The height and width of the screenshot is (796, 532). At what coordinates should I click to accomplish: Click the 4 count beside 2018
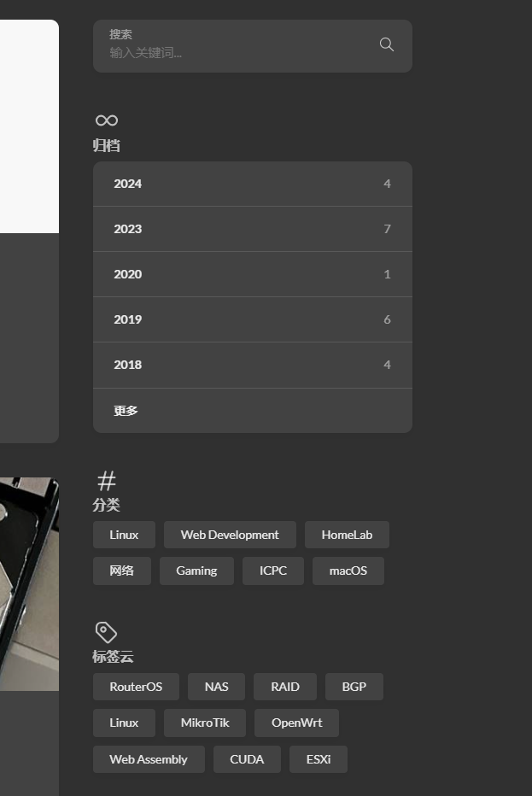click(x=388, y=365)
